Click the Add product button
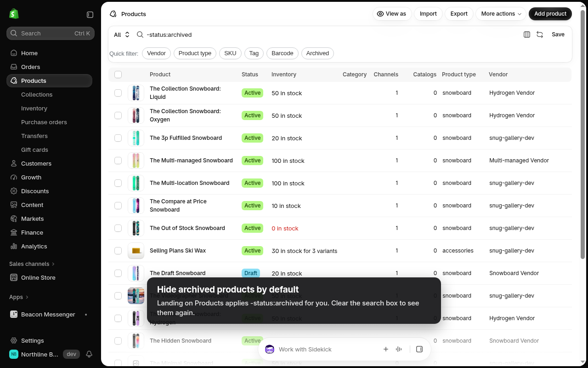 [550, 14]
